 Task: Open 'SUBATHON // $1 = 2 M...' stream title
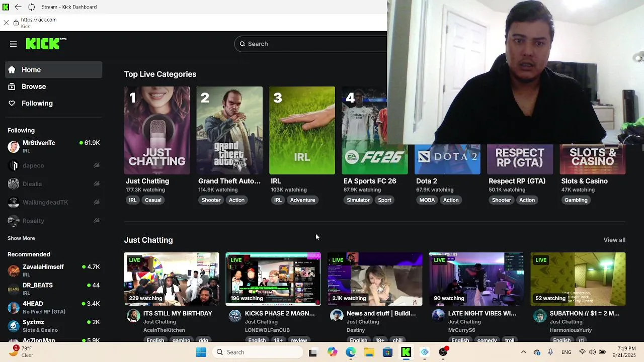585,313
